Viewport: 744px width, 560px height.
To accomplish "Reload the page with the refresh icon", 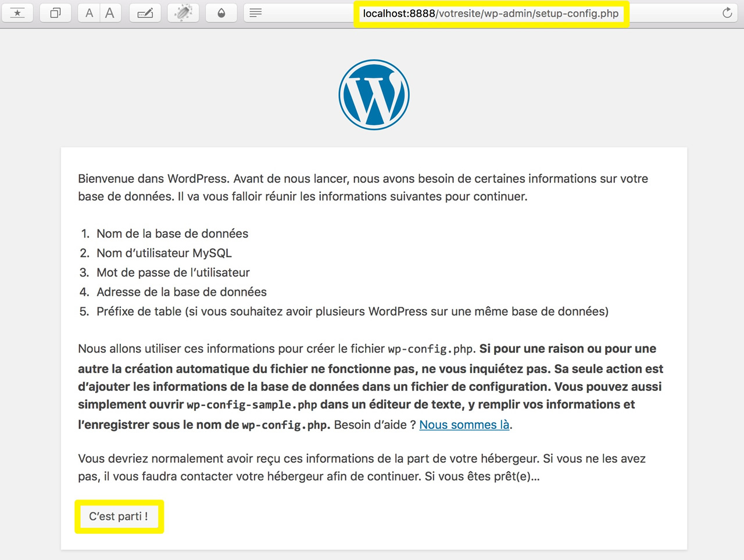I will click(727, 13).
